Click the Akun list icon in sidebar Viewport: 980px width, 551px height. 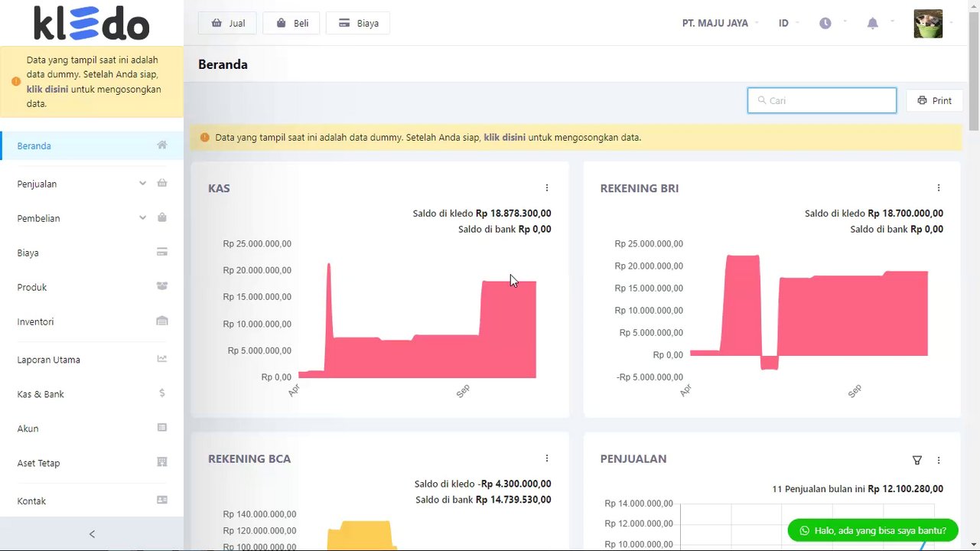(x=162, y=428)
